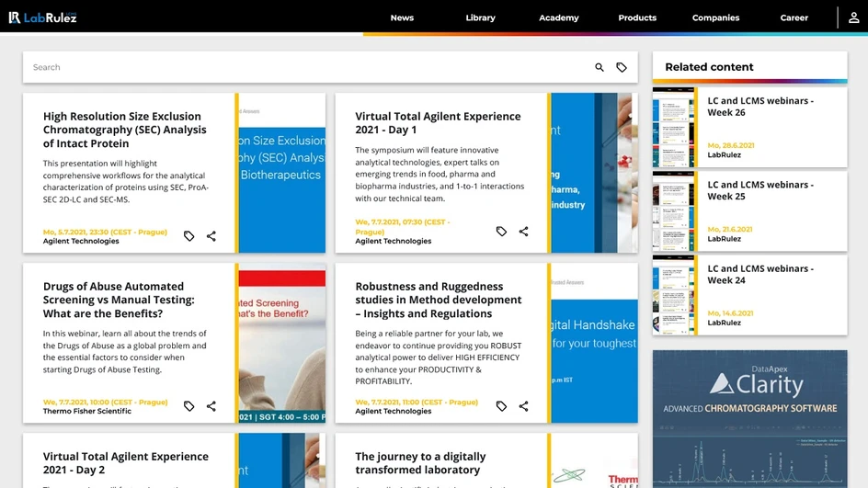Open user profile icon in header
Image resolution: width=868 pixels, height=488 pixels.
(854, 17)
